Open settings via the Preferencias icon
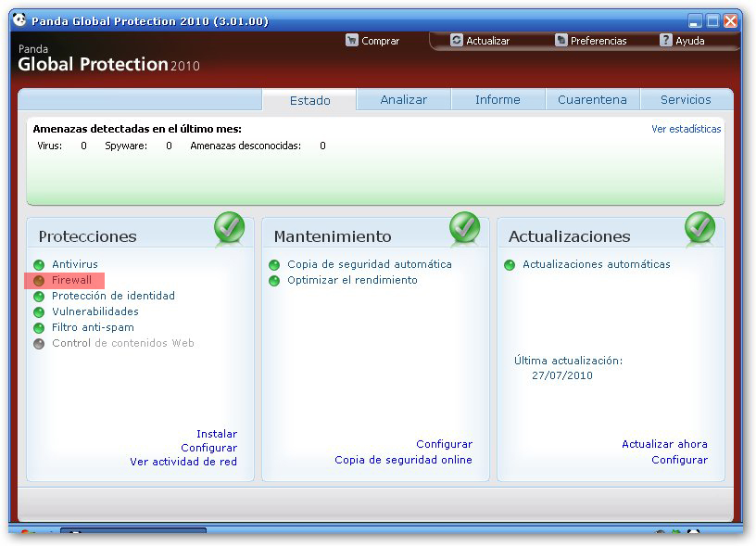 (561, 40)
